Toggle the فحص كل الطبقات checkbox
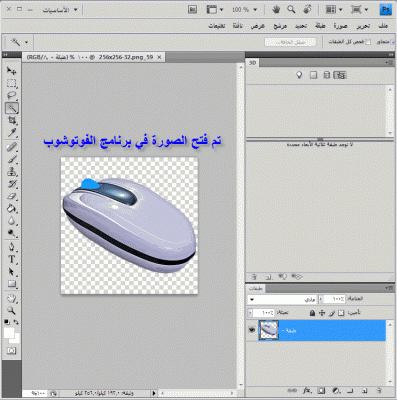The image size is (397, 400). tap(368, 42)
